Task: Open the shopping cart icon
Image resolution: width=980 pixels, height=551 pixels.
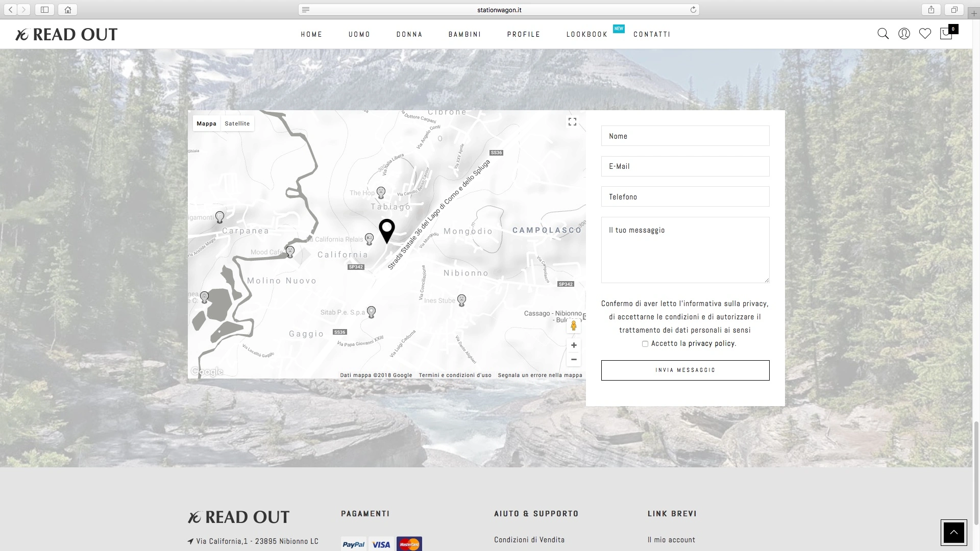Action: click(947, 33)
